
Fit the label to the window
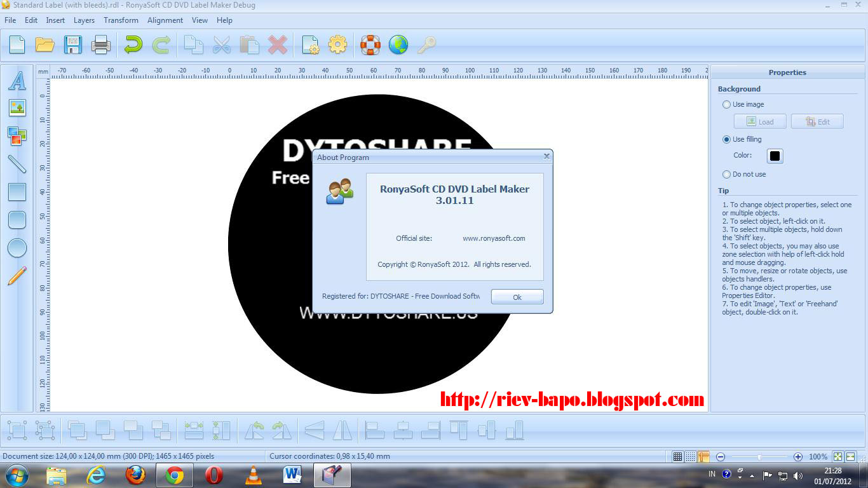coord(838,456)
